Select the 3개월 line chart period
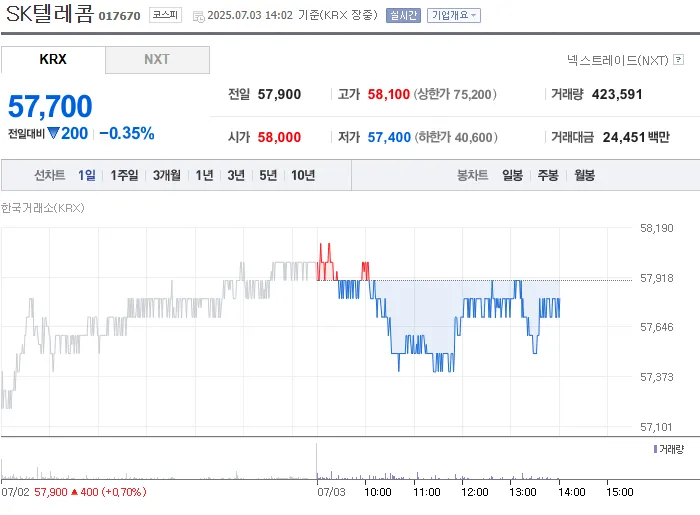 [x=167, y=175]
